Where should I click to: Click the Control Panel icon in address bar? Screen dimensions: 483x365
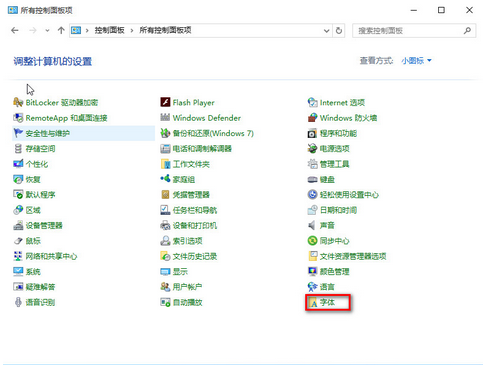tap(76, 31)
